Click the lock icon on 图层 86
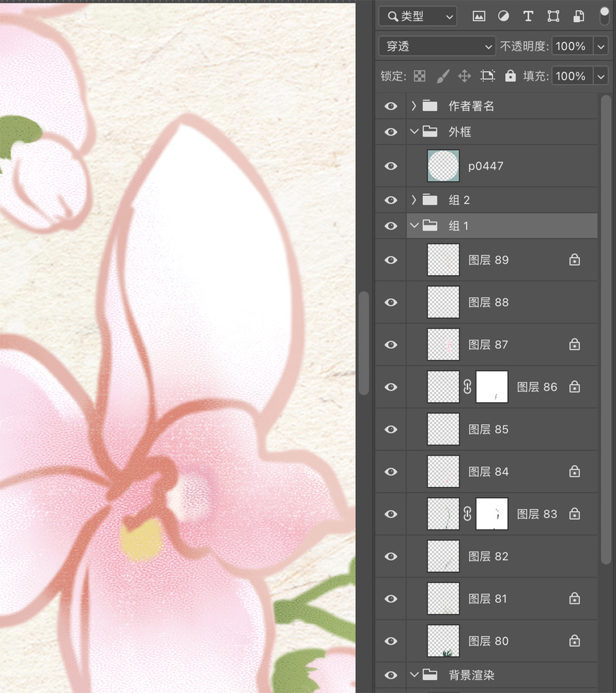This screenshot has height=693, width=616. 574,387
